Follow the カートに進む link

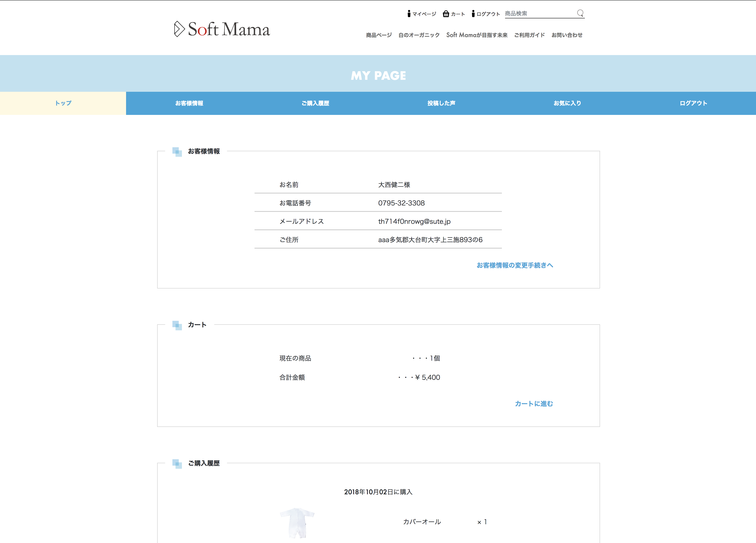(x=534, y=404)
